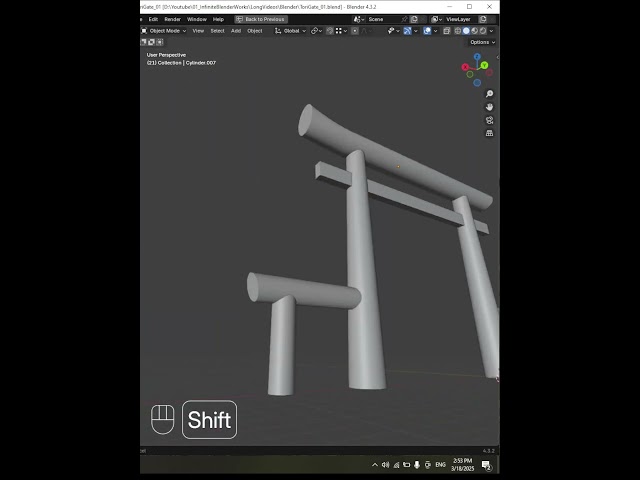Toggle snapping magnet icon

pos(329,31)
